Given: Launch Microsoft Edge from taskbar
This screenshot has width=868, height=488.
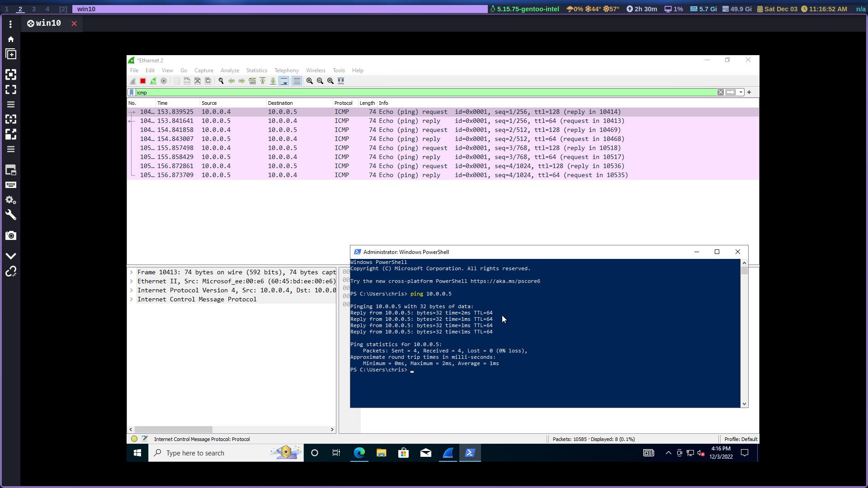Looking at the screenshot, I should tap(359, 453).
